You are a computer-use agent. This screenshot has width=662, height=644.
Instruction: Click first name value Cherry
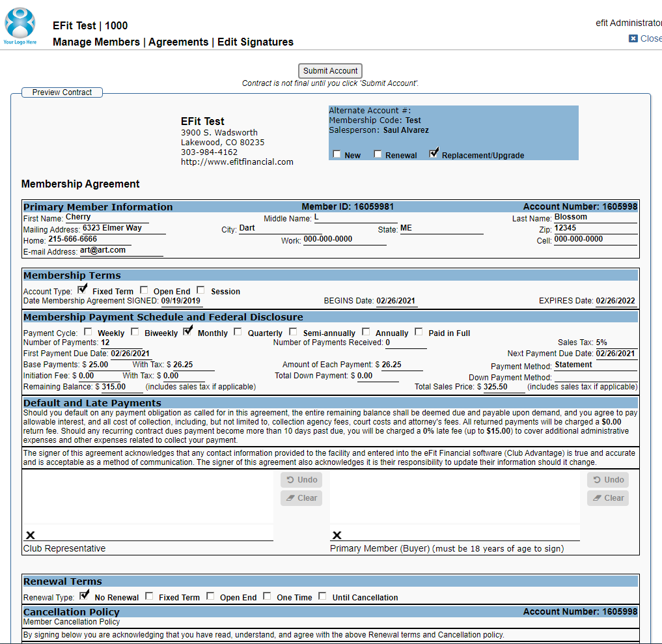[x=78, y=217]
